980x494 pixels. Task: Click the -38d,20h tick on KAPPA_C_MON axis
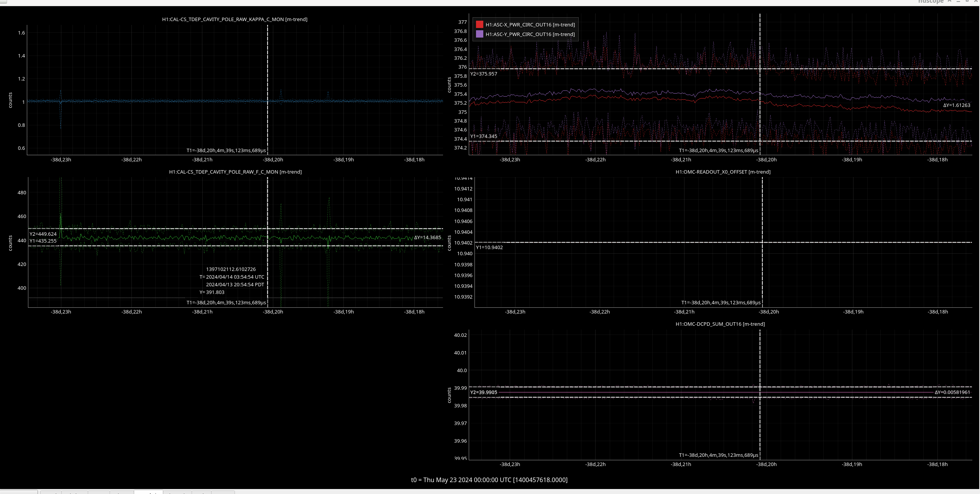(x=273, y=159)
